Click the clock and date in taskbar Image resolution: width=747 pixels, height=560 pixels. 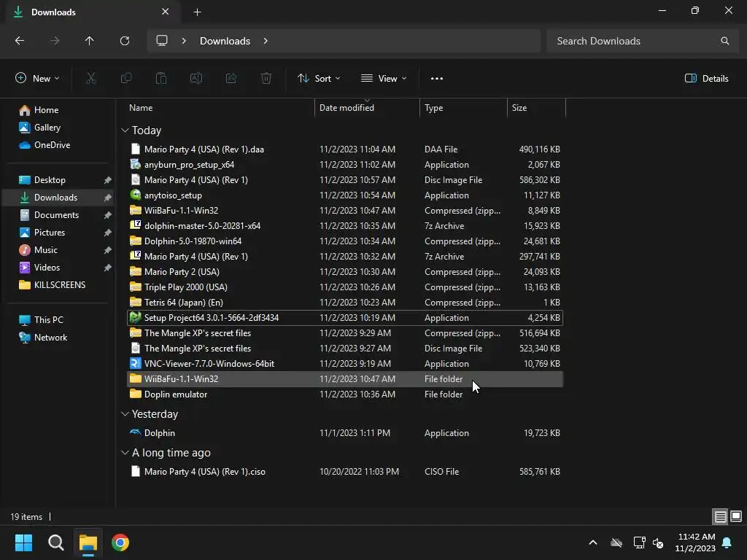pos(695,542)
